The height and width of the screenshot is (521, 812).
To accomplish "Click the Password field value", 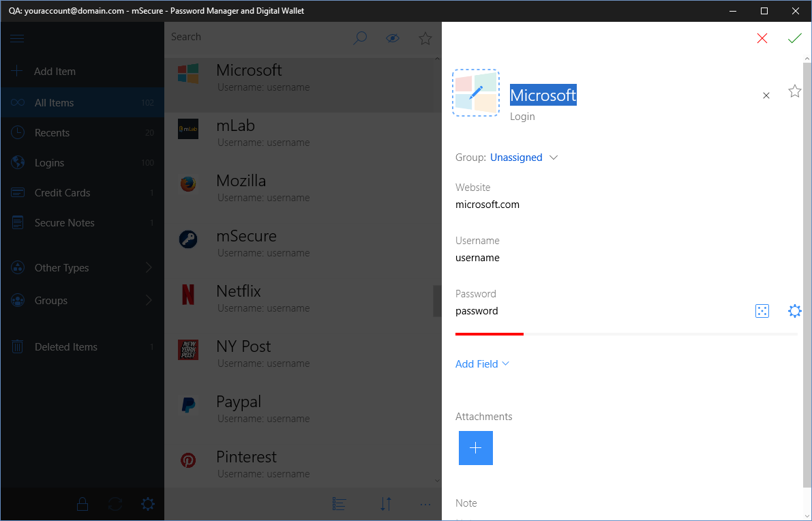I will click(x=477, y=311).
